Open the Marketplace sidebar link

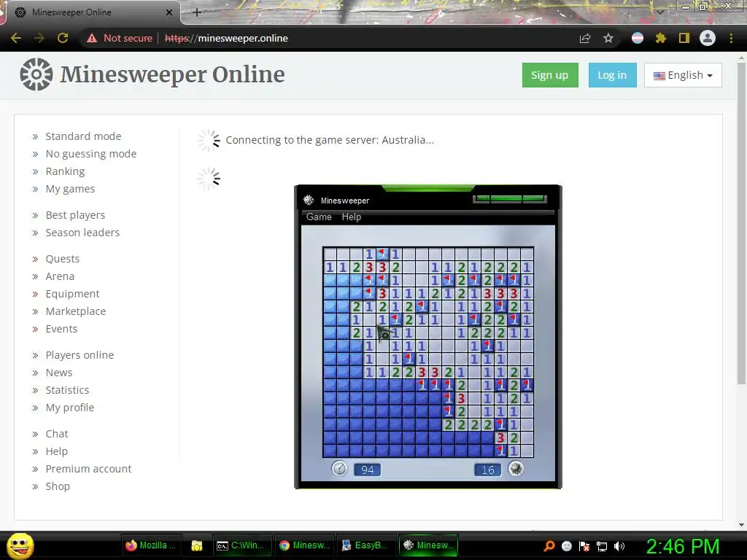[76, 311]
